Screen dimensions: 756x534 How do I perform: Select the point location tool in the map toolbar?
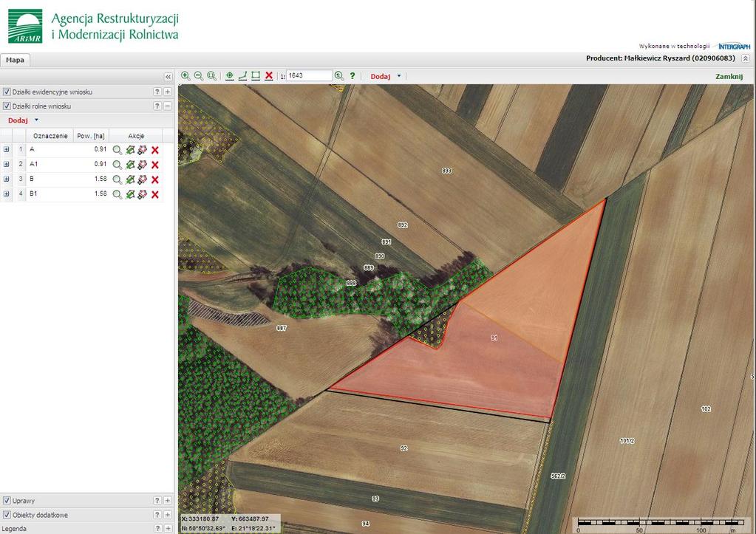point(230,75)
